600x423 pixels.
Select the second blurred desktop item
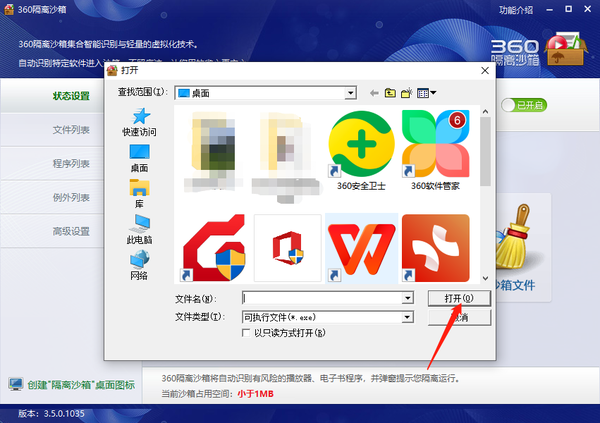[x=286, y=156]
